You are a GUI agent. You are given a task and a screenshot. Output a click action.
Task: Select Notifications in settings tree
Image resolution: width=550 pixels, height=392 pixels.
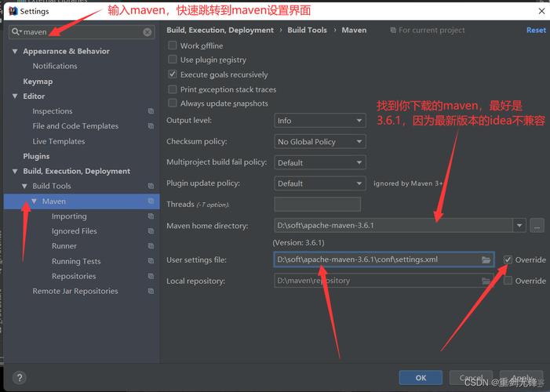tap(55, 66)
